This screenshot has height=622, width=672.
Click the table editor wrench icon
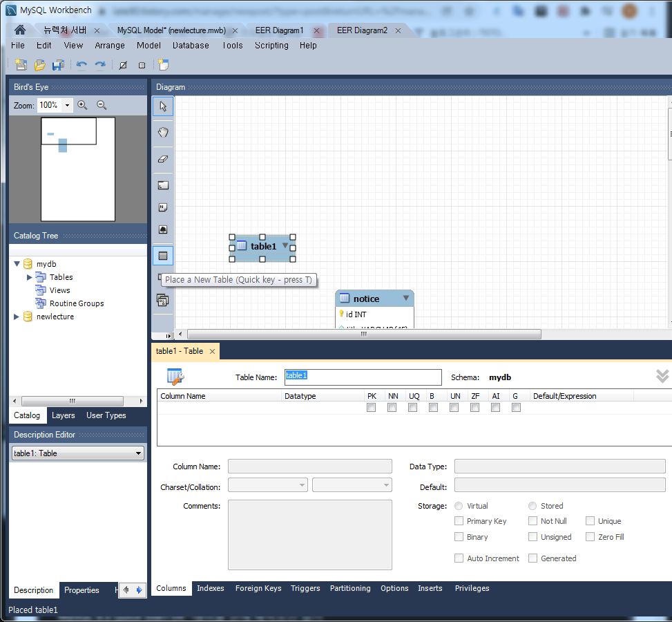point(175,377)
